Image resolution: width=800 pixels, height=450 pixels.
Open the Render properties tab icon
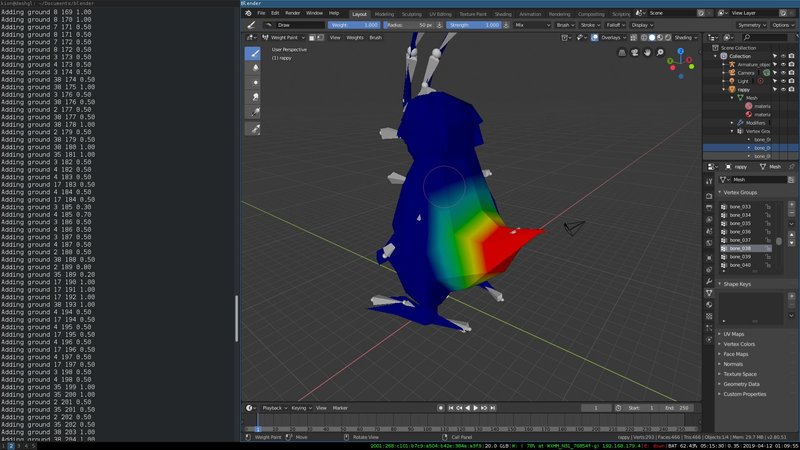[709, 196]
